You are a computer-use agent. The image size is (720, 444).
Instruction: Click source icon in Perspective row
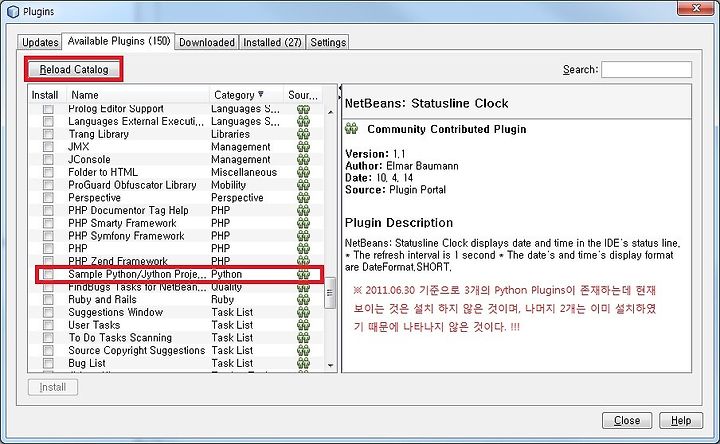[x=304, y=197]
